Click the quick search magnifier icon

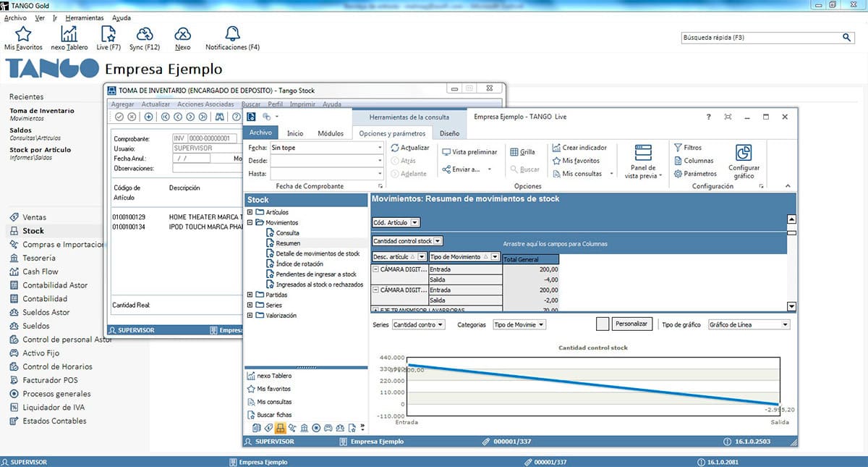pos(847,37)
